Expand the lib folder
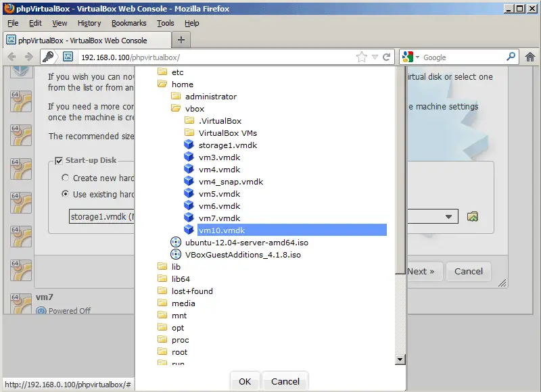 [x=162, y=266]
